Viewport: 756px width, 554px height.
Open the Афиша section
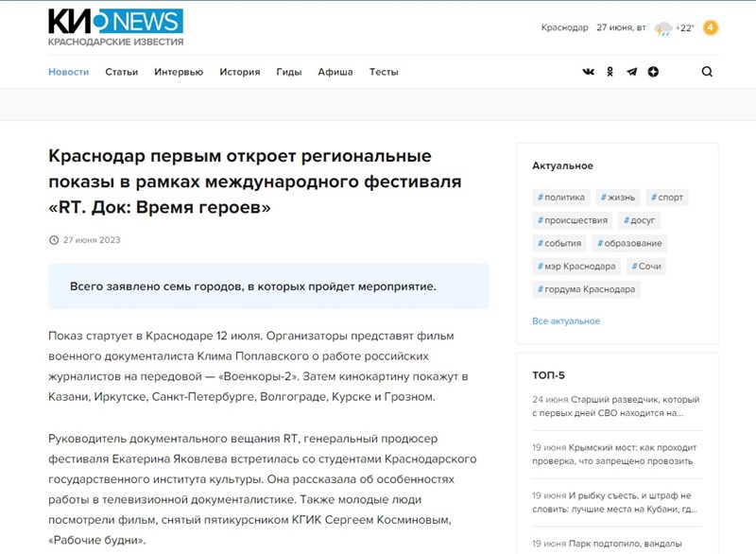335,72
